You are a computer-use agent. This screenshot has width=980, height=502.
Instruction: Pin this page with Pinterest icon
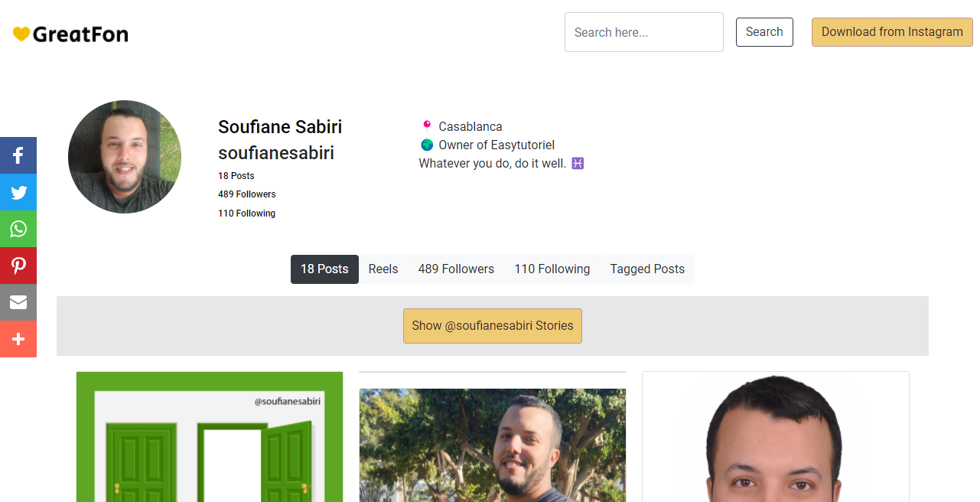click(x=18, y=266)
